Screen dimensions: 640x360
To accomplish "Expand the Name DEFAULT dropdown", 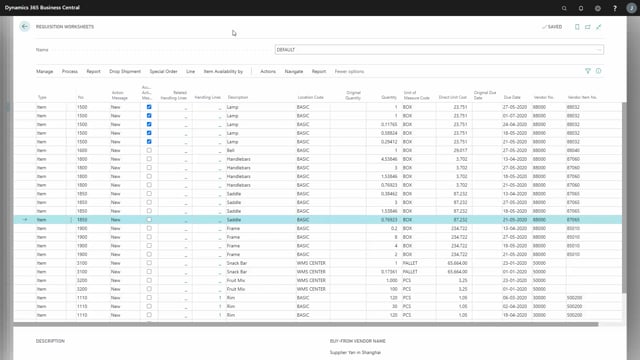I will [599, 50].
